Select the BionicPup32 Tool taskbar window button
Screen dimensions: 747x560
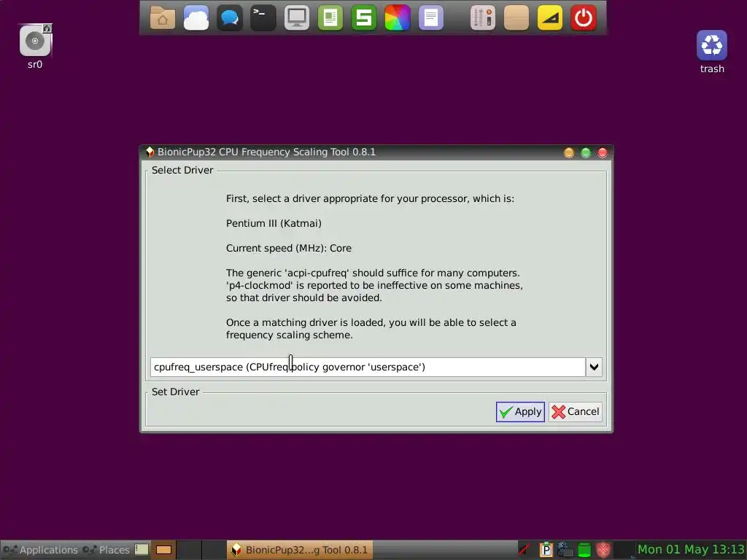300,550
